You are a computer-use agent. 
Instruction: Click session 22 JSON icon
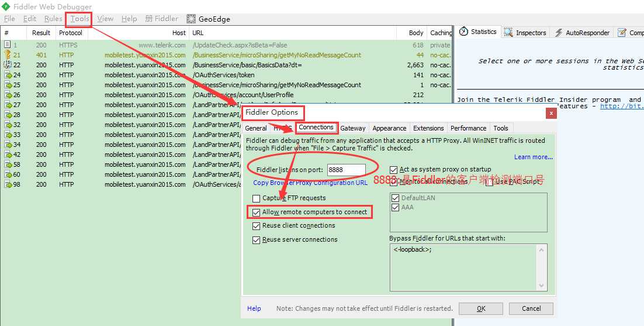(8, 64)
